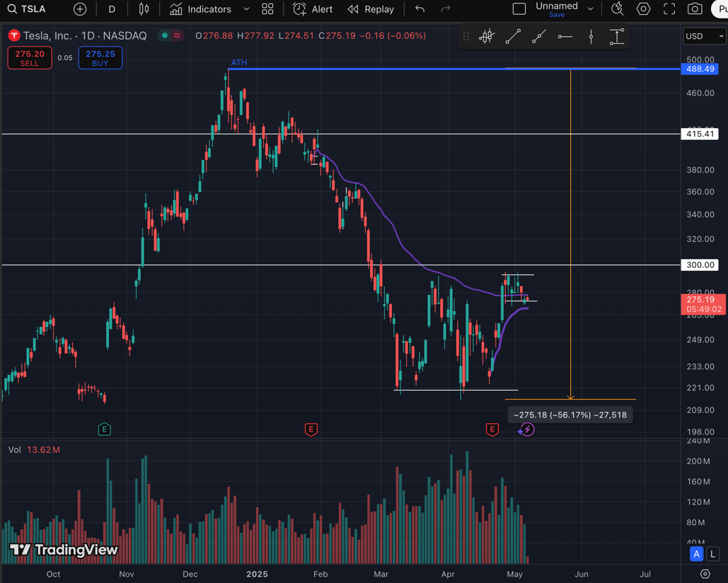
Task: Click the purple lightning event marker
Action: click(527, 430)
